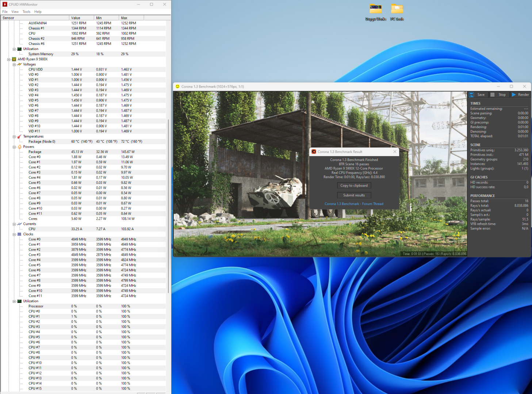
Task: Click the Copy to clipboard button
Action: click(x=354, y=186)
